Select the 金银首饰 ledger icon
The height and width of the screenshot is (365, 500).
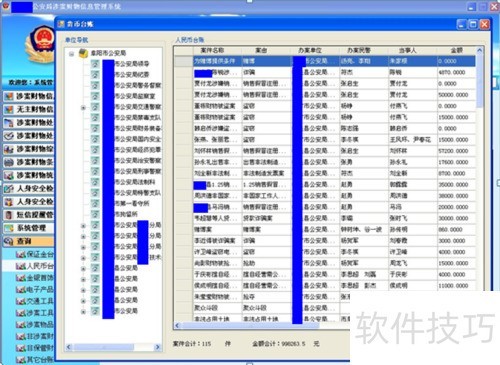(x=21, y=278)
